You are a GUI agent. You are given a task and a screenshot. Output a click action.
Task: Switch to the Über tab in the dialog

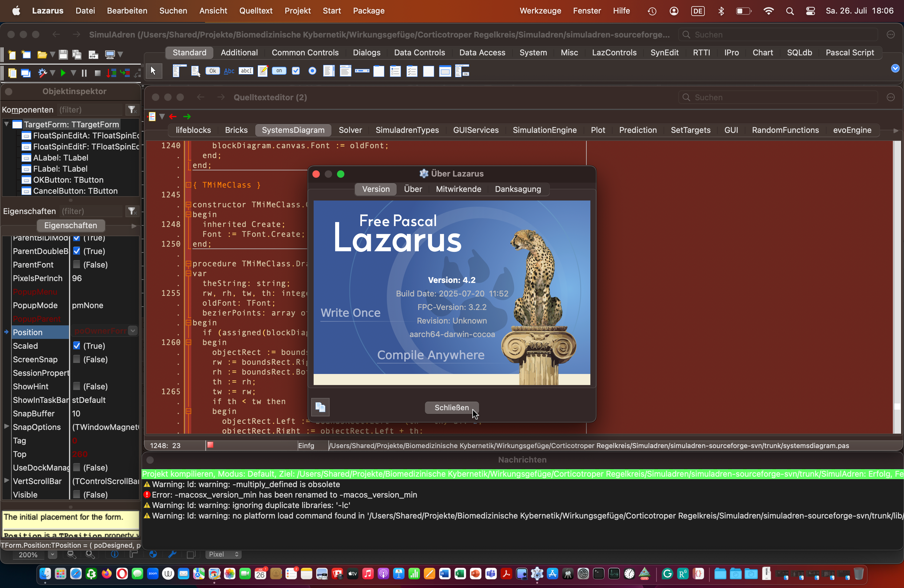[413, 189]
